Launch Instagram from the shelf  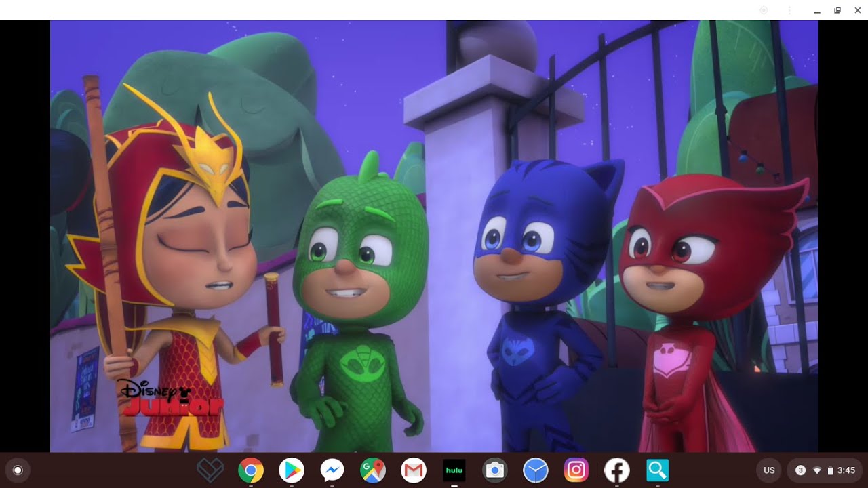click(x=576, y=470)
